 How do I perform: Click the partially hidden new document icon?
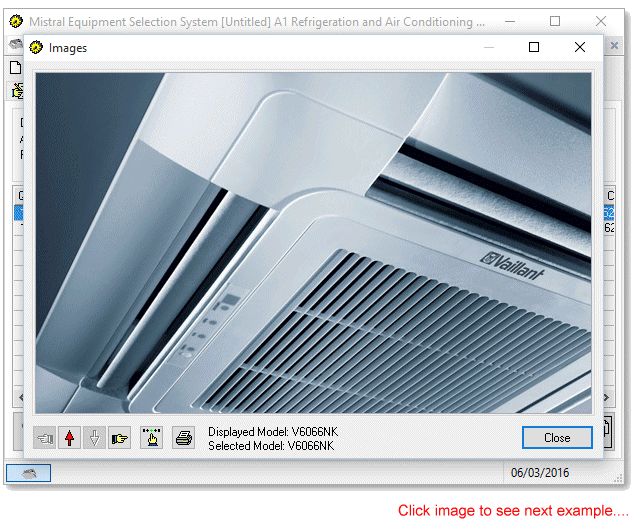click(x=15, y=68)
